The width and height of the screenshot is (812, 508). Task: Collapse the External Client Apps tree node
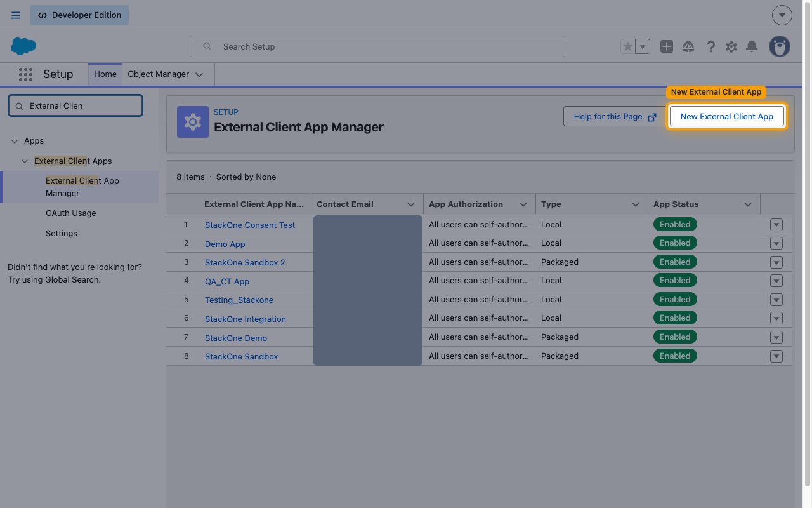[x=25, y=161]
